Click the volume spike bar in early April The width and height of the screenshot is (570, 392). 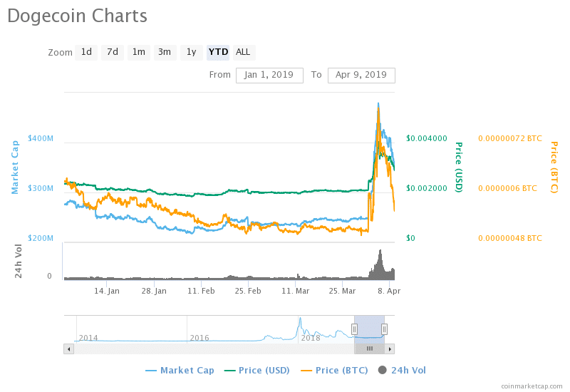click(380, 264)
